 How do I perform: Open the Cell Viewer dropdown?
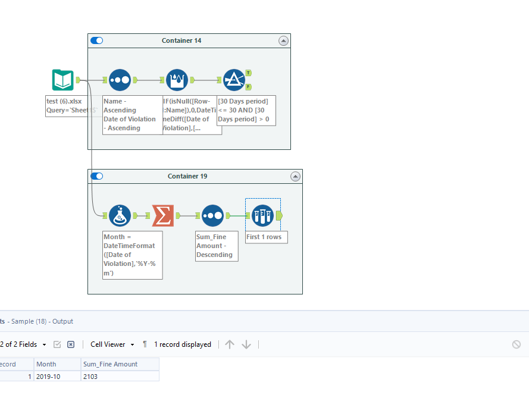coord(111,344)
